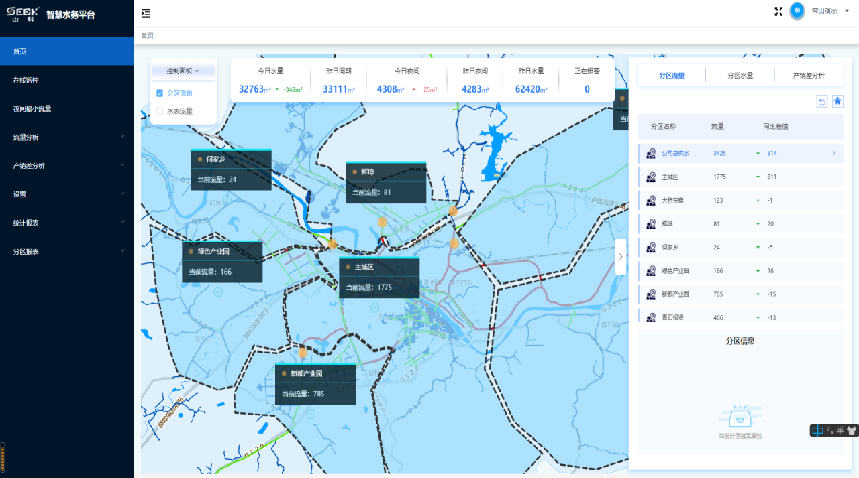Collapse right panel with side arrow handle
859x478 pixels.
tap(621, 257)
